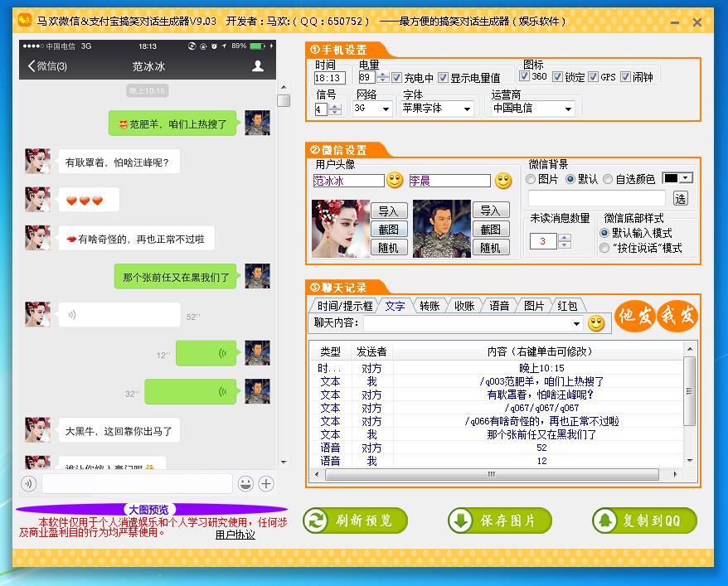Image resolution: width=728 pixels, height=586 pixels.
Task: Click emoji icon next to 聊天内容 box
Action: [x=596, y=323]
